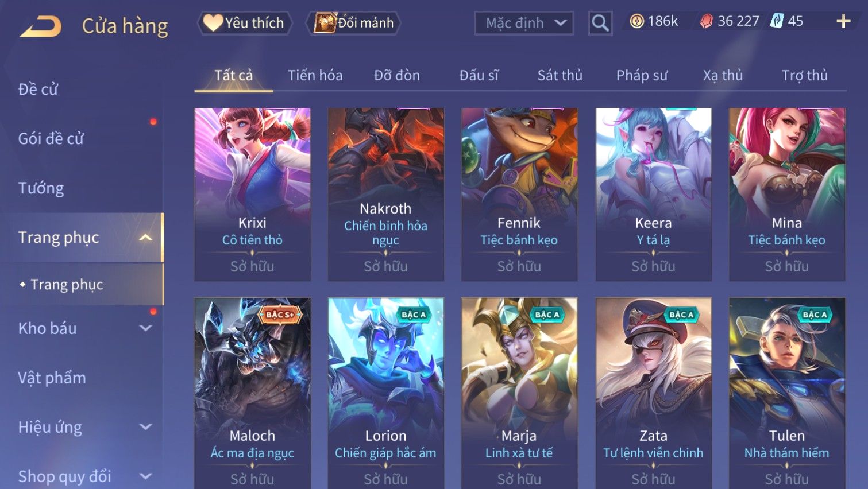Expand the Hiệu ứng sidebar section
The height and width of the screenshot is (489, 868).
coord(146,427)
